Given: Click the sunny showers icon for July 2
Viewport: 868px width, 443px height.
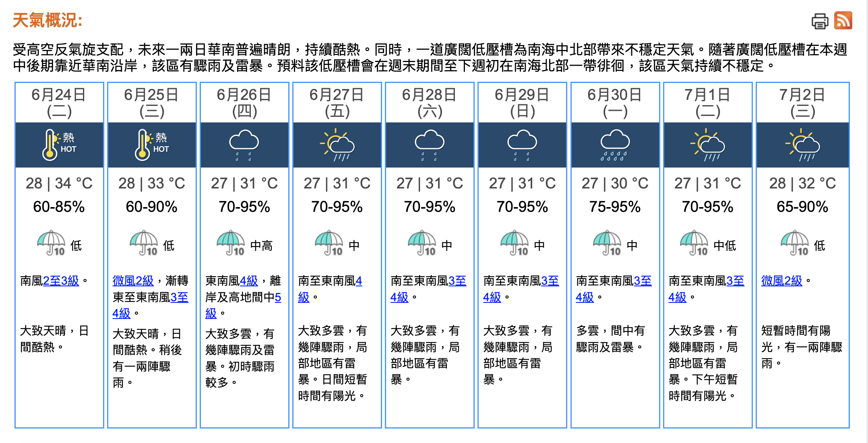Looking at the screenshot, I should tap(802, 145).
